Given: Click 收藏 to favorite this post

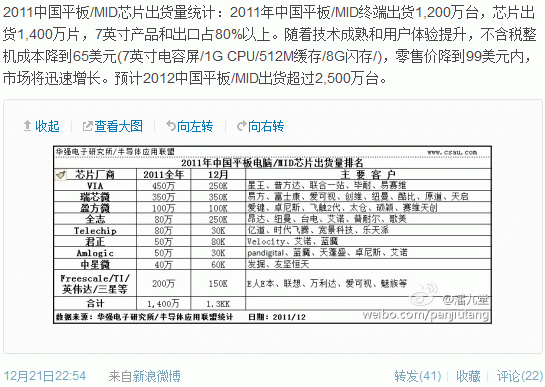Looking at the screenshot, I should (x=468, y=376).
